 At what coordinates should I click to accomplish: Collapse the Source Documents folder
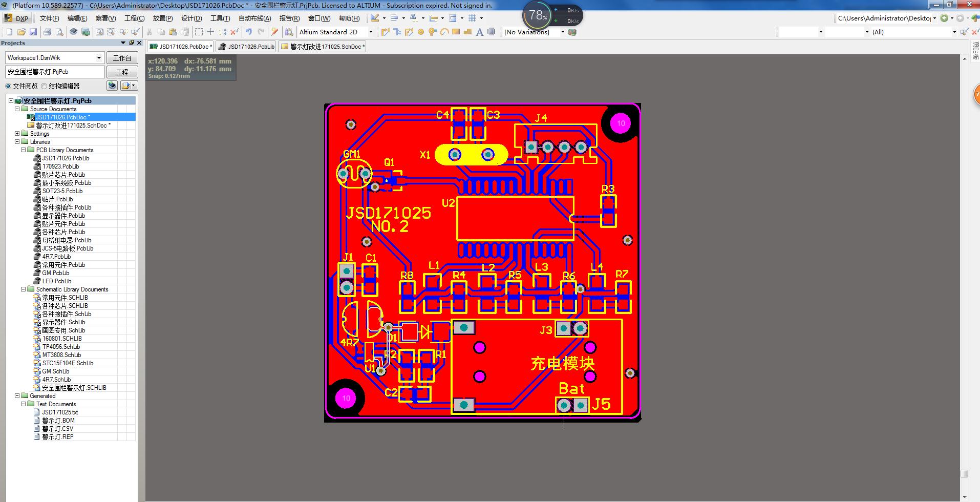coord(17,109)
